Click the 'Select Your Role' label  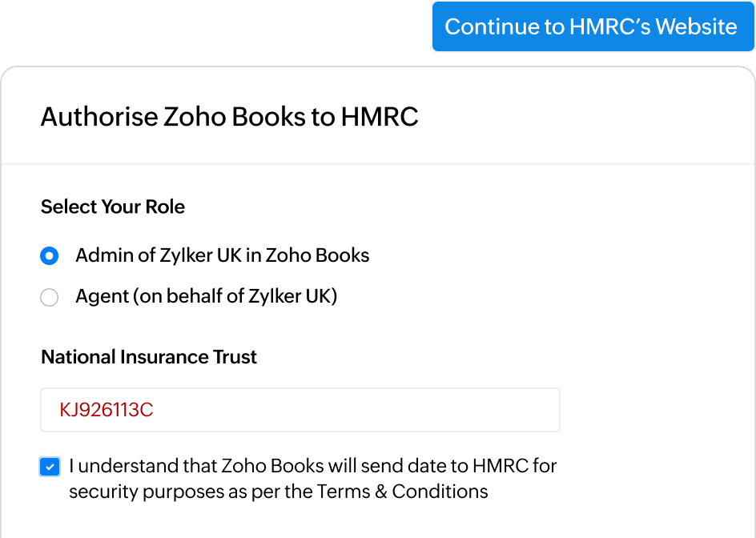(113, 207)
